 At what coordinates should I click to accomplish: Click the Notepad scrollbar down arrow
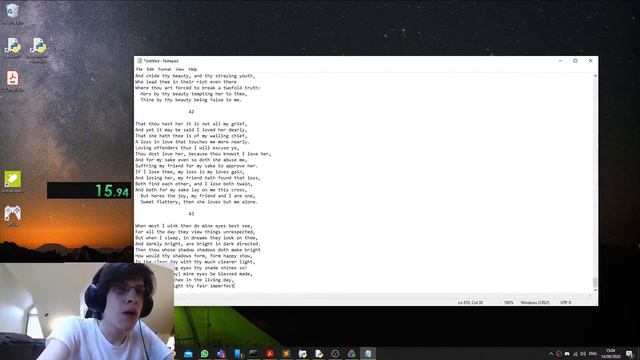(x=595, y=290)
